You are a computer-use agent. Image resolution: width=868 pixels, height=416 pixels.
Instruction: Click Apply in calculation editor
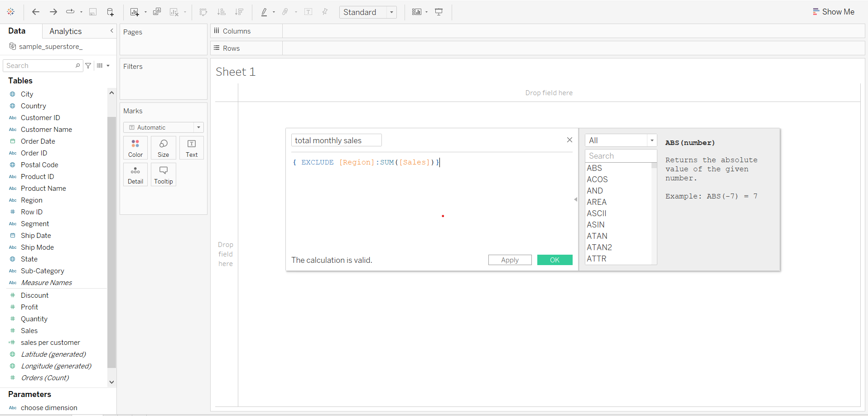[x=510, y=260]
